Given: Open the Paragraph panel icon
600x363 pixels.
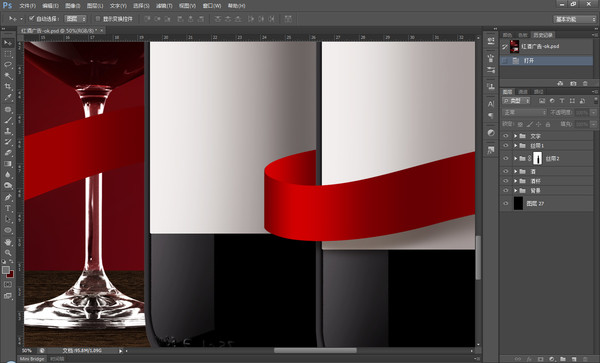Looking at the screenshot, I should click(491, 116).
